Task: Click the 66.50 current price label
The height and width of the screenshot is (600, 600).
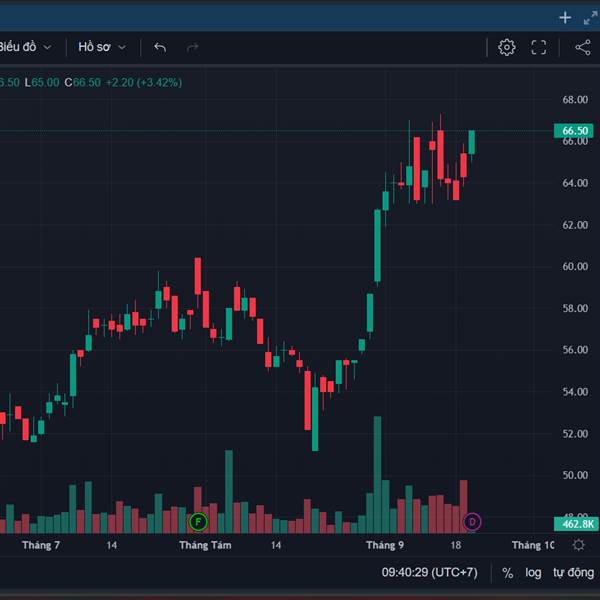Action: pos(574,131)
